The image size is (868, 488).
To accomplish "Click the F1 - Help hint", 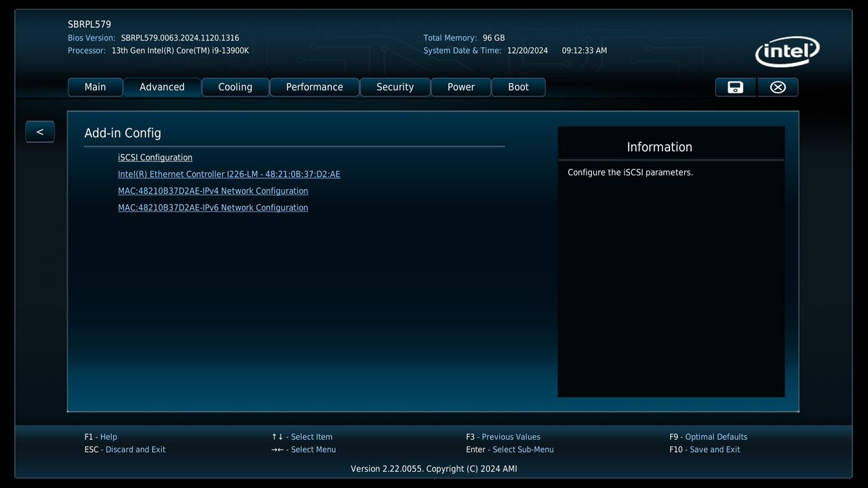I will (101, 437).
